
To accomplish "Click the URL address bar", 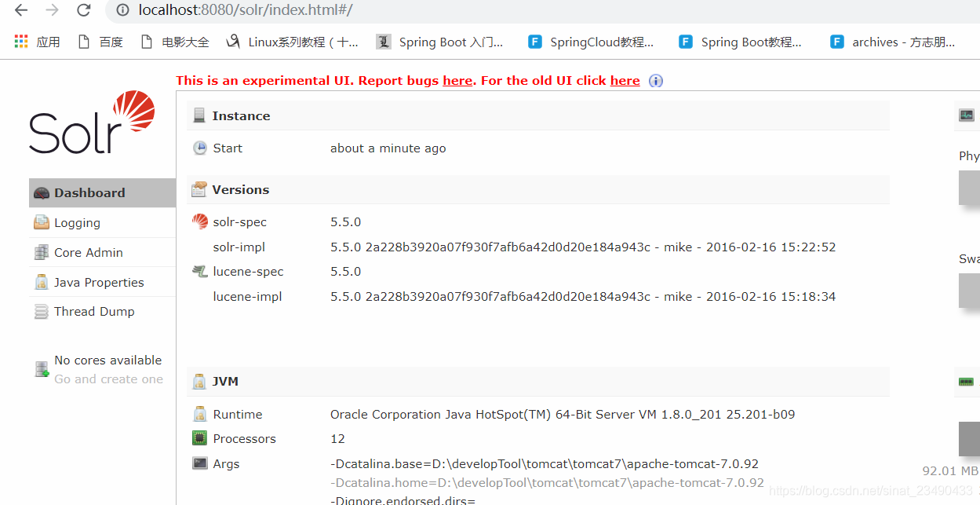I will pyautogui.click(x=541, y=10).
